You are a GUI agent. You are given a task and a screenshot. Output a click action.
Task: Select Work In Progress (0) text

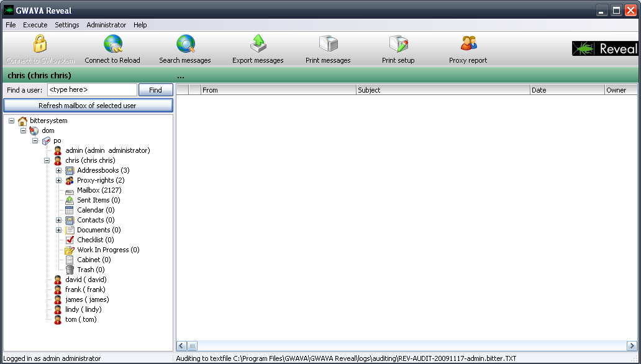click(x=108, y=250)
